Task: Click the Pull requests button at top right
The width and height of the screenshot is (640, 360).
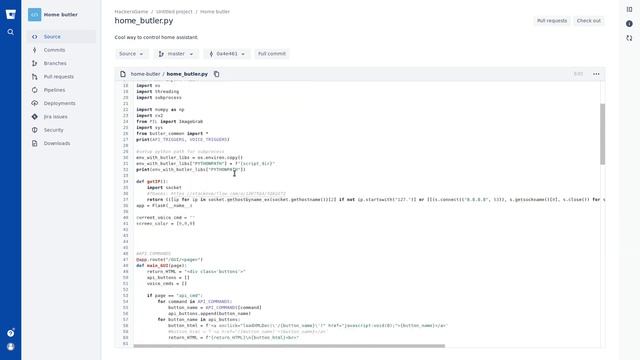Action: pyautogui.click(x=552, y=21)
